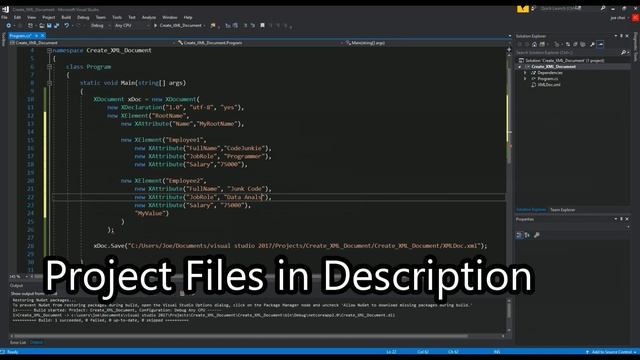Collapse the class Program code block
The image size is (640, 360).
[x=49, y=67]
